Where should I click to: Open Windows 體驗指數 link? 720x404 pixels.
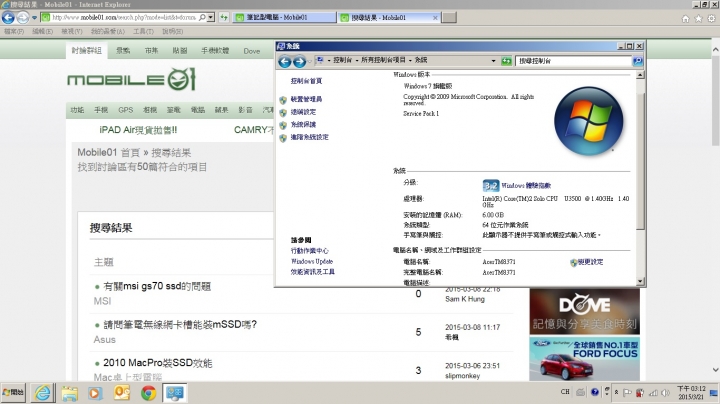coord(526,185)
